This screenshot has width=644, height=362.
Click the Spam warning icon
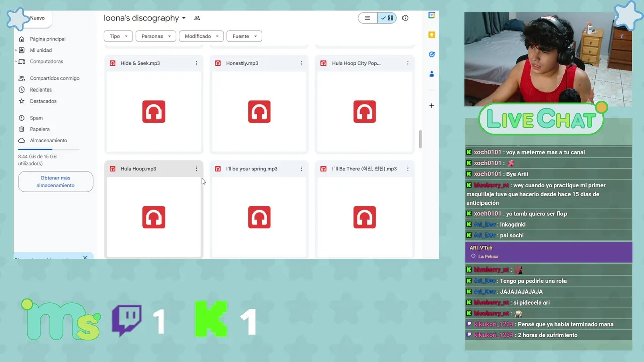click(x=21, y=118)
